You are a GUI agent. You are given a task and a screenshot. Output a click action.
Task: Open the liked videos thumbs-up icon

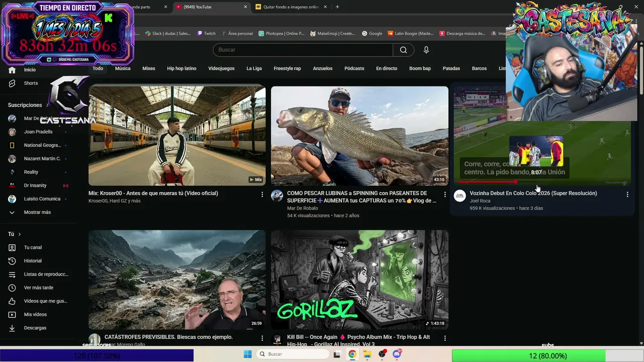[x=12, y=301]
